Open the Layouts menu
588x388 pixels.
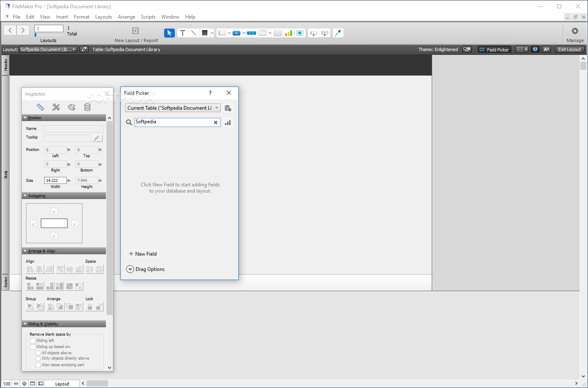pyautogui.click(x=103, y=17)
